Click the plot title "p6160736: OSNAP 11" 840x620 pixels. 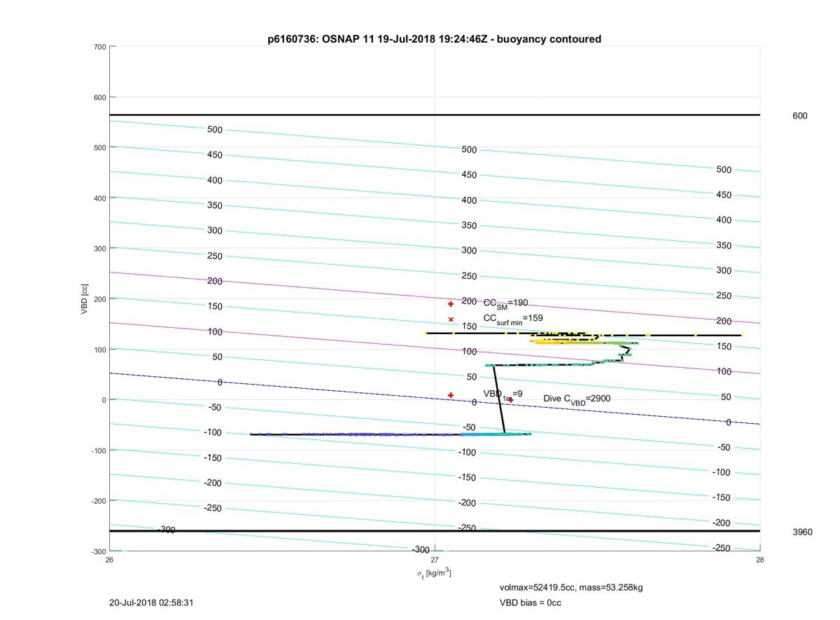[x=435, y=39]
